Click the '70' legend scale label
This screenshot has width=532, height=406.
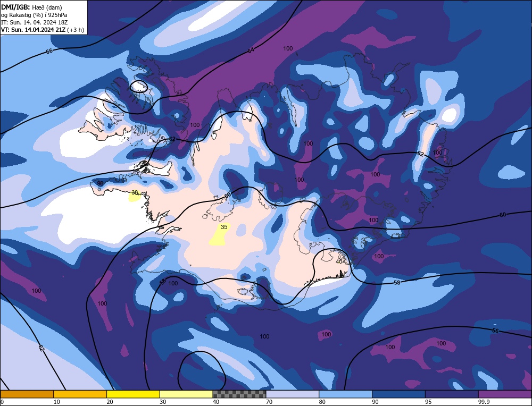[269, 402]
